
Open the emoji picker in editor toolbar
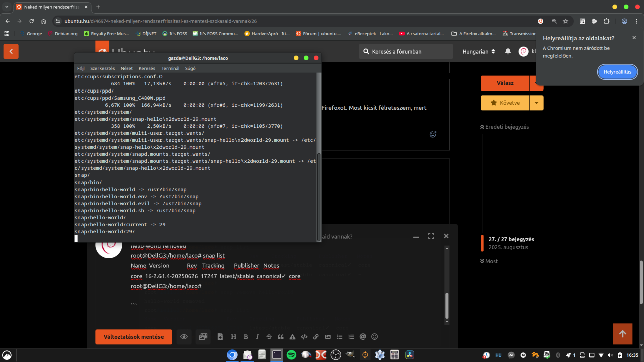pos(374,337)
